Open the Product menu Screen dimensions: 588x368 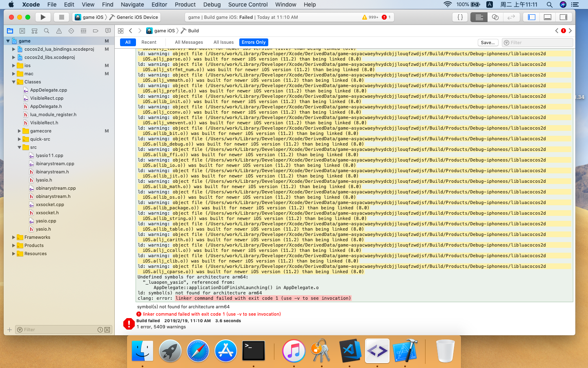pos(185,4)
